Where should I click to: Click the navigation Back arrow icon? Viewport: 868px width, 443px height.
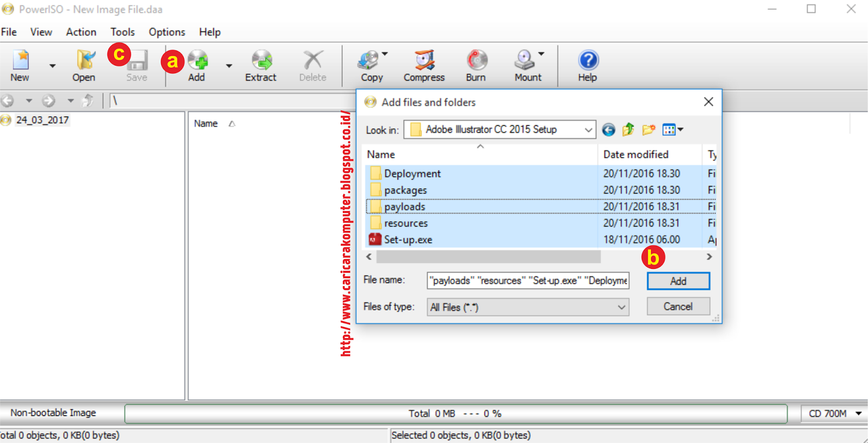click(x=8, y=100)
